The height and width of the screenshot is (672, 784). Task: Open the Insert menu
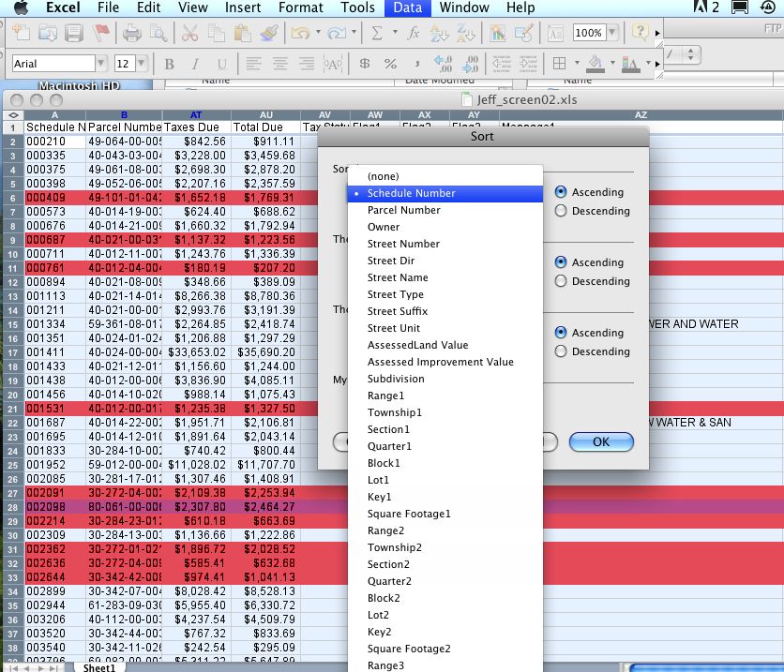point(243,7)
